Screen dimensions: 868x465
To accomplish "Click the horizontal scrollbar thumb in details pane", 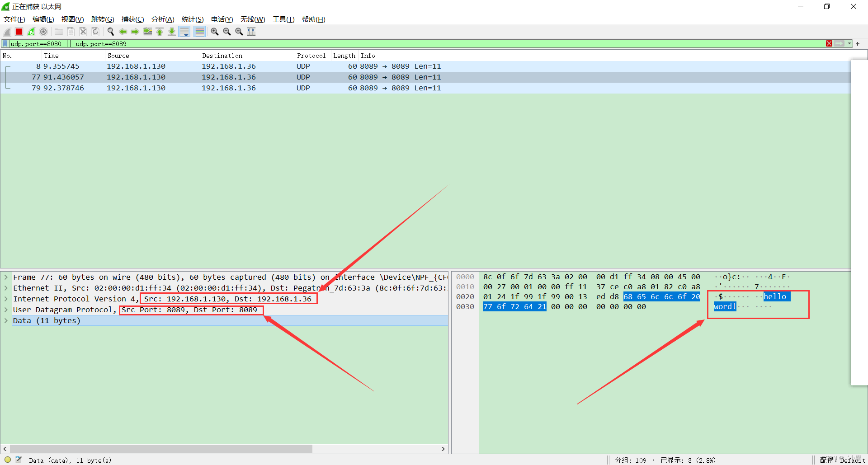I will tap(161, 449).
